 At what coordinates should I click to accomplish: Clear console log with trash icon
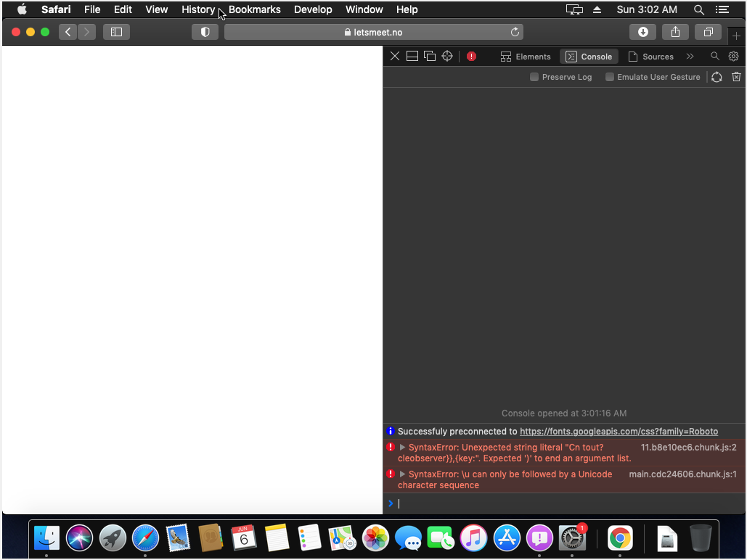736,77
